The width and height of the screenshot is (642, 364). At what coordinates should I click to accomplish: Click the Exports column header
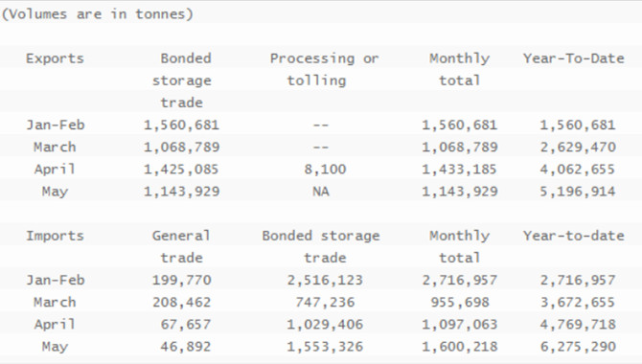(55, 58)
